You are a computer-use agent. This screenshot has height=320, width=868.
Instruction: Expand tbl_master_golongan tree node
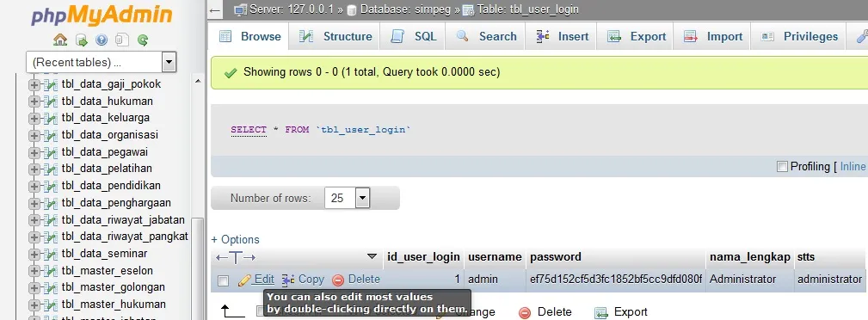[34, 287]
